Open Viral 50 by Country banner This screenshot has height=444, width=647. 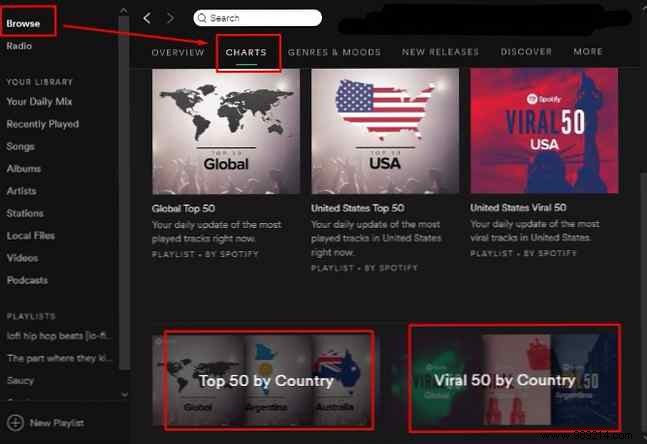click(x=505, y=380)
